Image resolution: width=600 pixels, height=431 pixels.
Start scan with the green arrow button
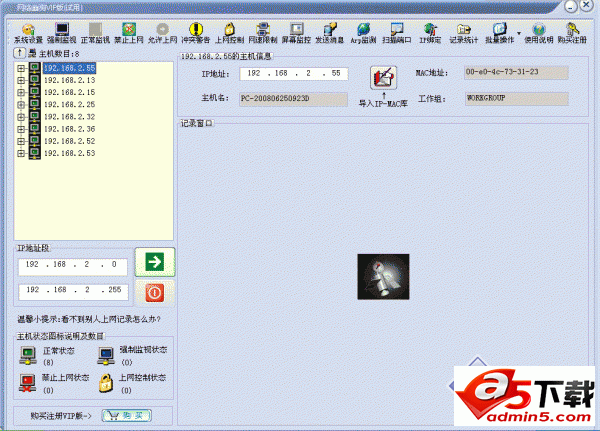tap(155, 262)
